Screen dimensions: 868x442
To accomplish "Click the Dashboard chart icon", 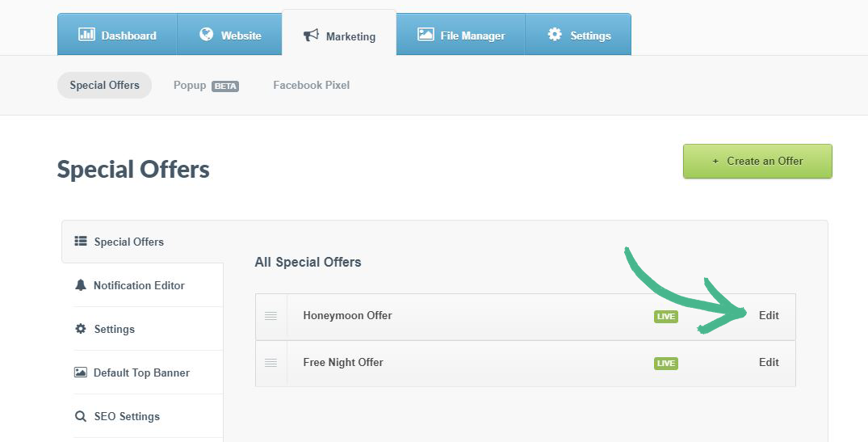I will tap(86, 35).
